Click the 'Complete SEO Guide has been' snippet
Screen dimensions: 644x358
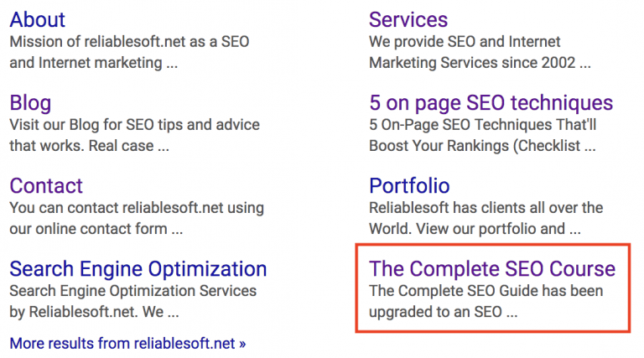click(486, 291)
